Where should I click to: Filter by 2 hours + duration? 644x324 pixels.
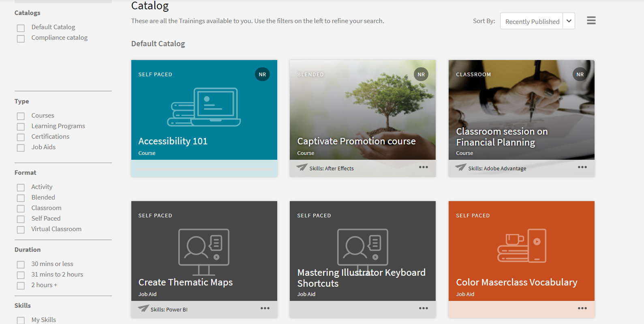[x=21, y=286]
